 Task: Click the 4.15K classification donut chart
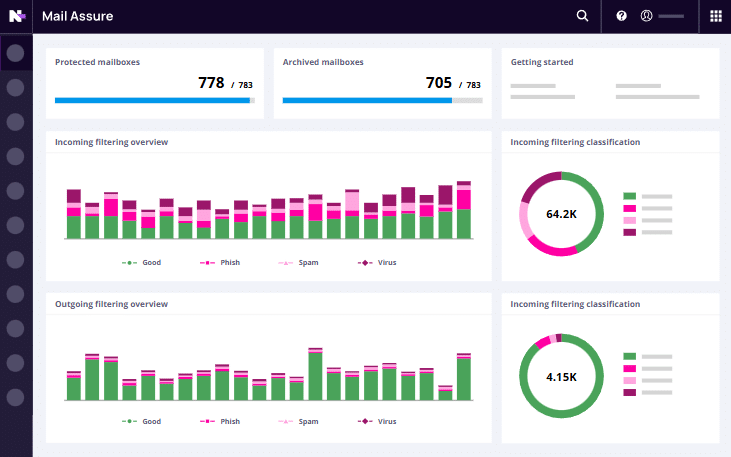(x=561, y=377)
